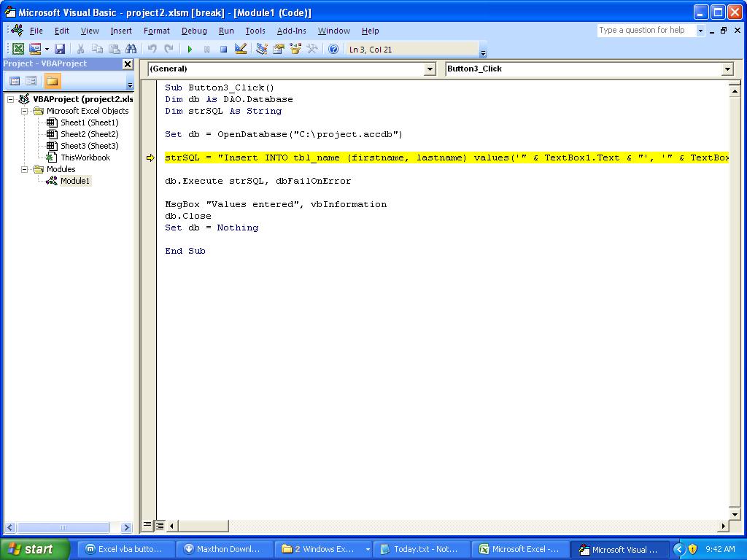
Task: Open the View menu
Action: tap(90, 31)
